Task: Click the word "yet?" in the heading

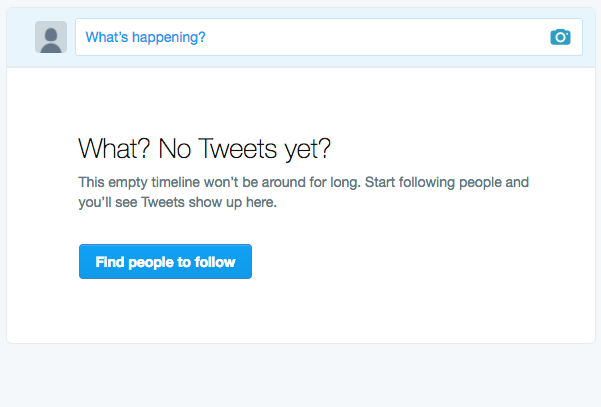Action: [307, 149]
